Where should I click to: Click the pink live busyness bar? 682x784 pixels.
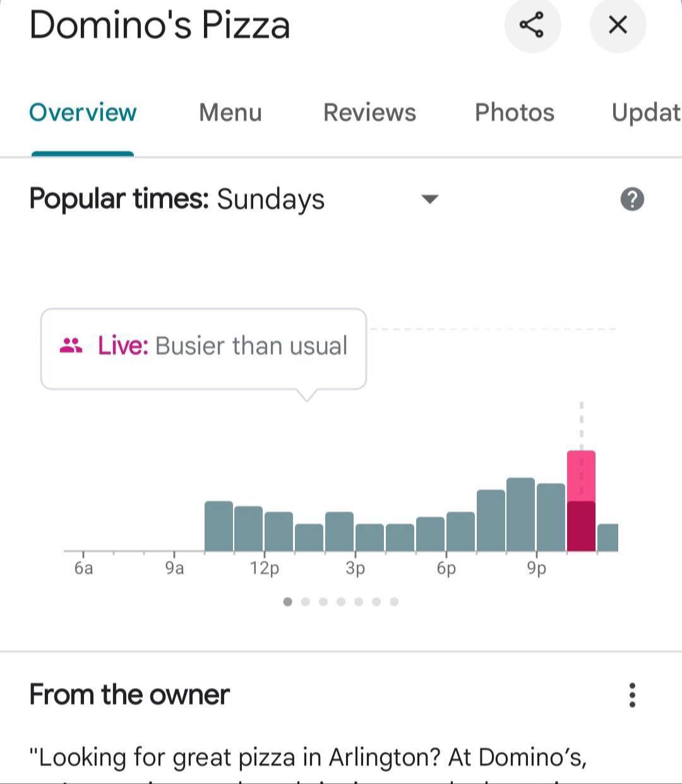[x=581, y=499]
